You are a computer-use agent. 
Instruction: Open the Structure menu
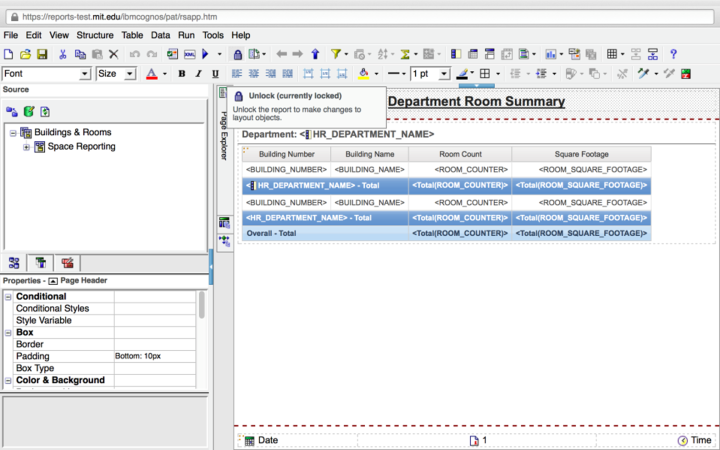pyautogui.click(x=95, y=35)
